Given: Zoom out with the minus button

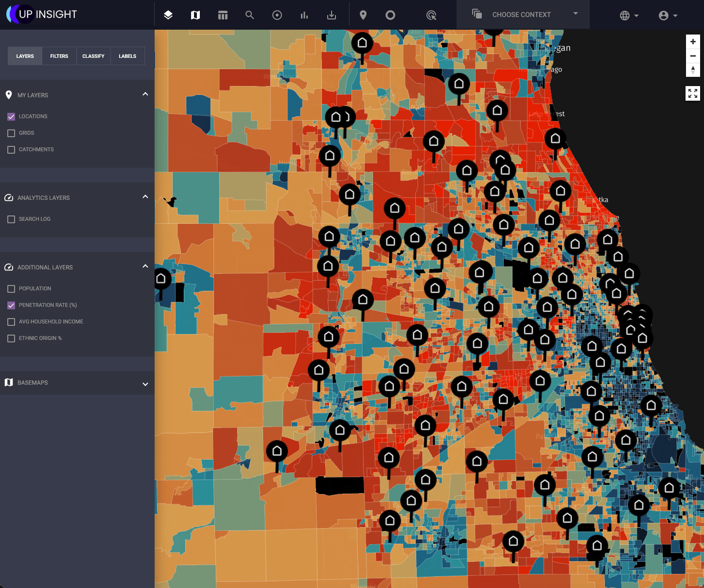Looking at the screenshot, I should [693, 56].
